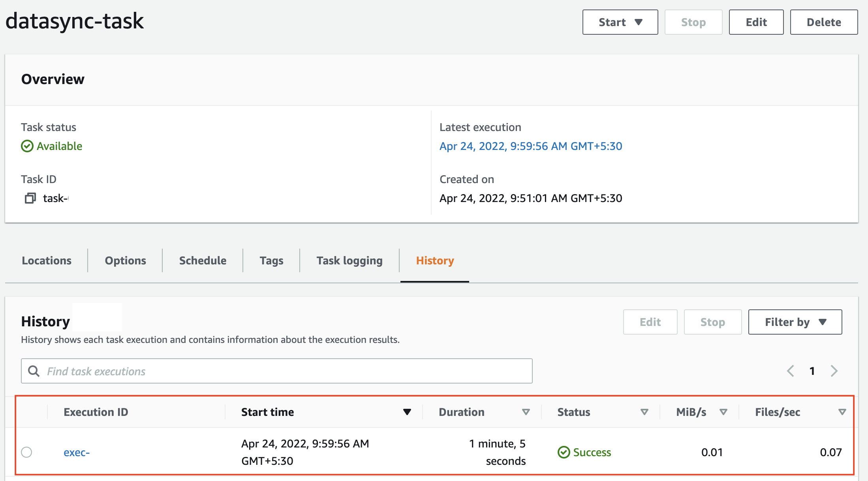This screenshot has height=481, width=868.
Task: Click the Execution ID column header
Action: (x=96, y=412)
